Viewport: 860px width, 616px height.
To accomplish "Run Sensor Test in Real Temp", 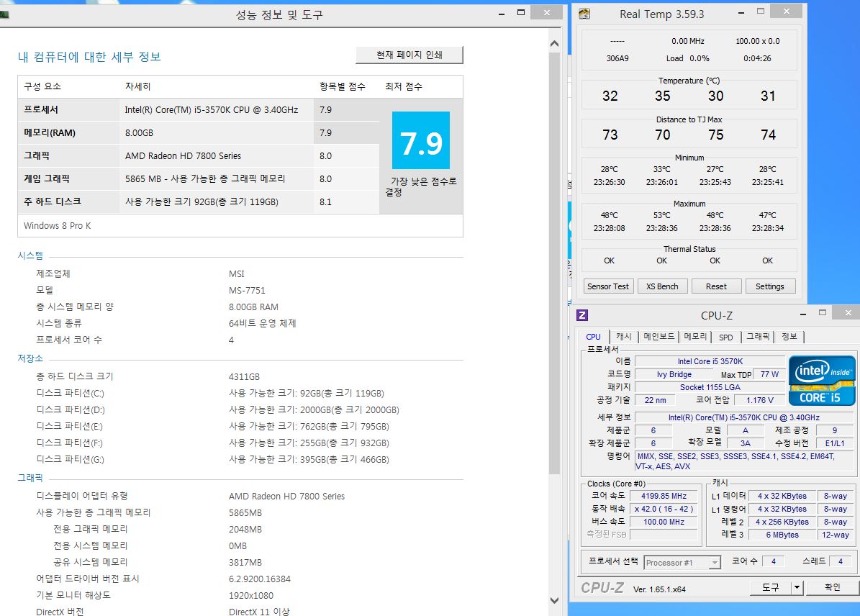I will 607,286.
